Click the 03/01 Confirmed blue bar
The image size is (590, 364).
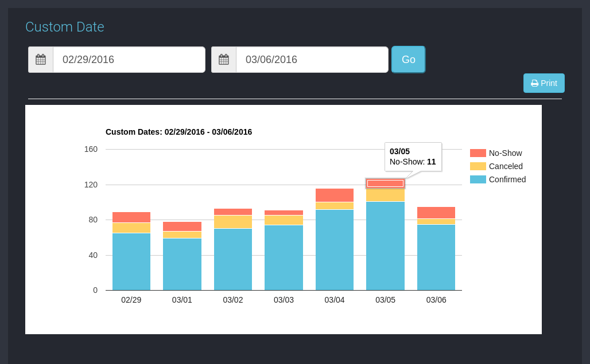pyautogui.click(x=182, y=264)
